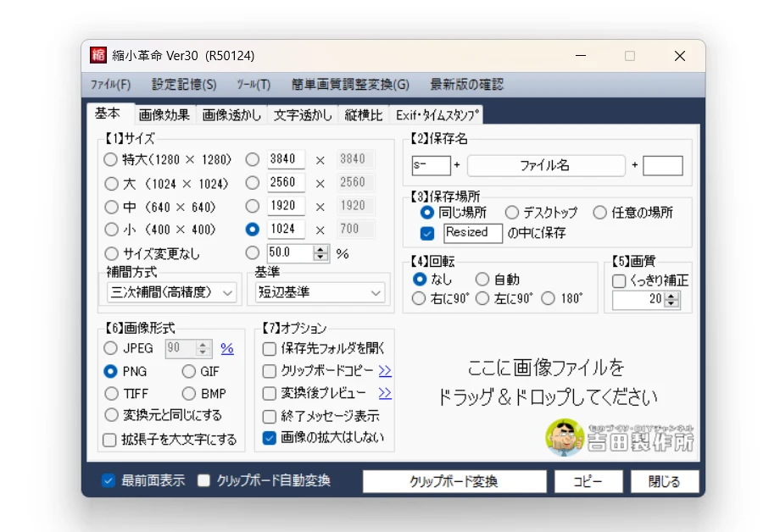Switch to the 縦横比 tab
Screen dimensions: 780x532
pyautogui.click(x=364, y=115)
